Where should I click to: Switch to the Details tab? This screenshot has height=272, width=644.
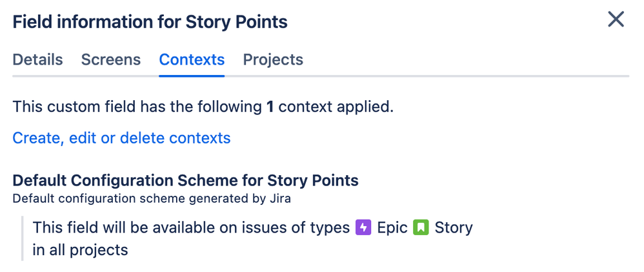37,60
